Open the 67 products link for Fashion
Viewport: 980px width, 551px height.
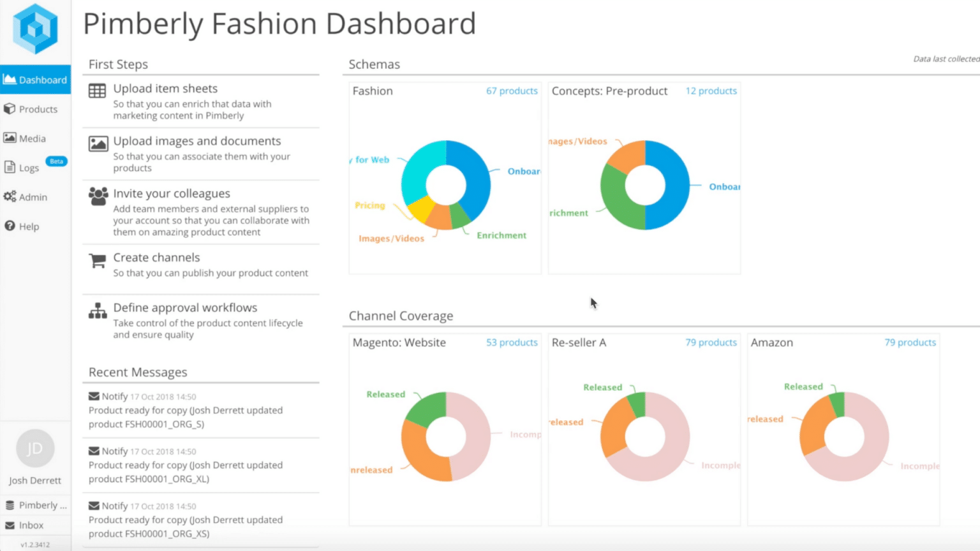pos(512,91)
